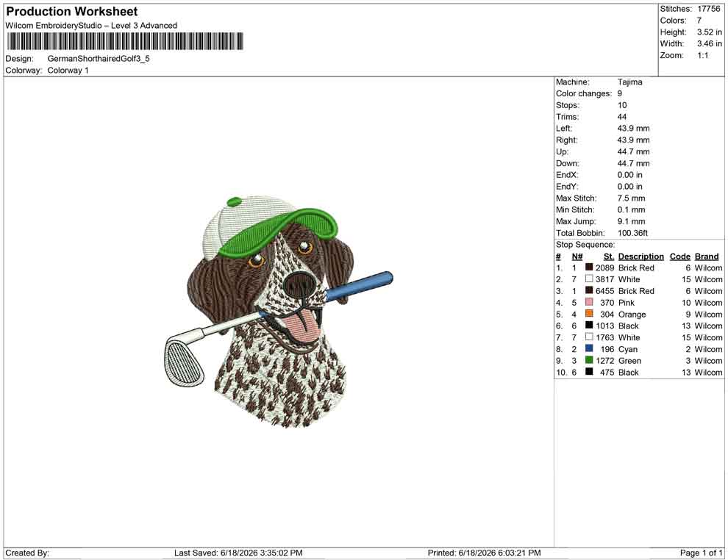Click the Min Stitch value '0.1 mm'
Viewport: 728px width, 560px height.
(632, 209)
